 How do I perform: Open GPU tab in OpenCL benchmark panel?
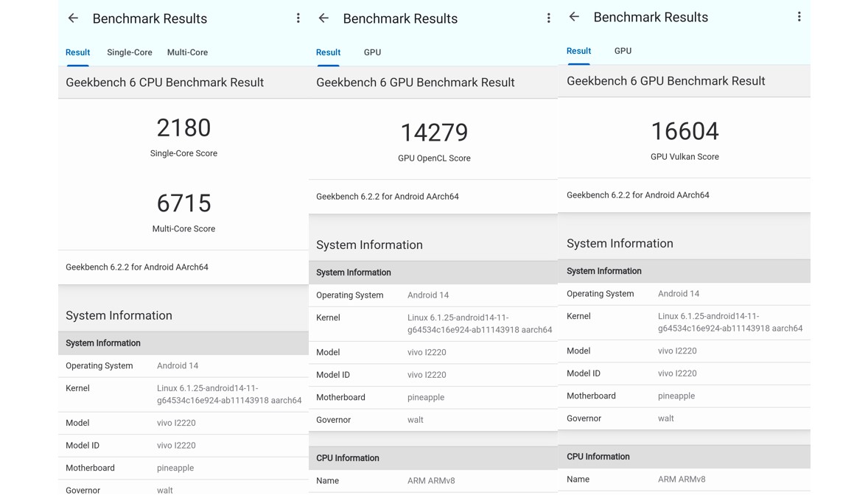click(x=372, y=52)
